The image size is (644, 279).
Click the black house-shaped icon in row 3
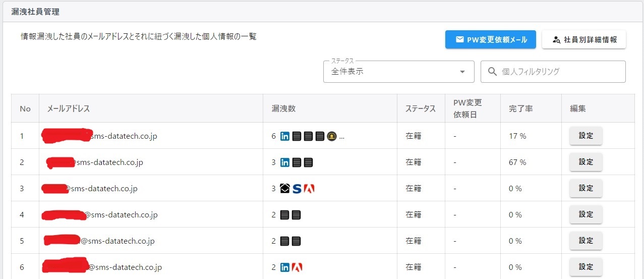285,189
